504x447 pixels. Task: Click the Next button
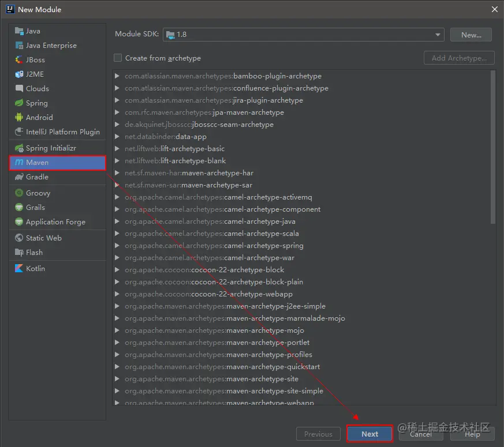pos(369,434)
